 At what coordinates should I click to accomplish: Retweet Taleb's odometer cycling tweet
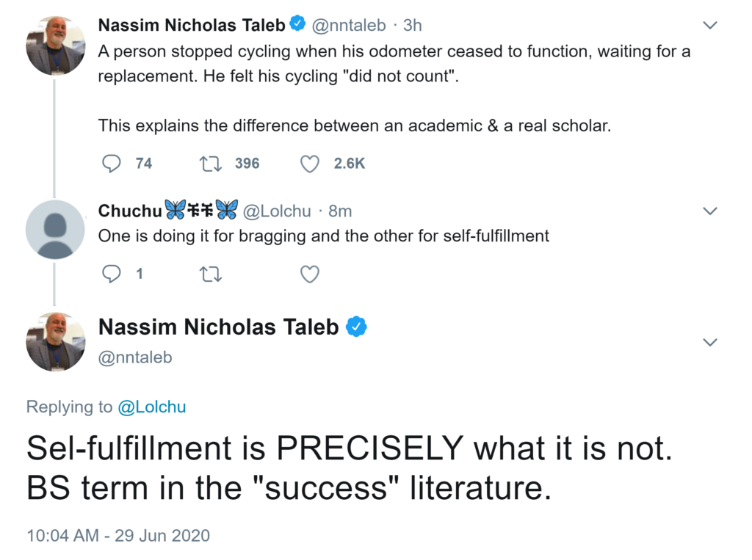211,163
